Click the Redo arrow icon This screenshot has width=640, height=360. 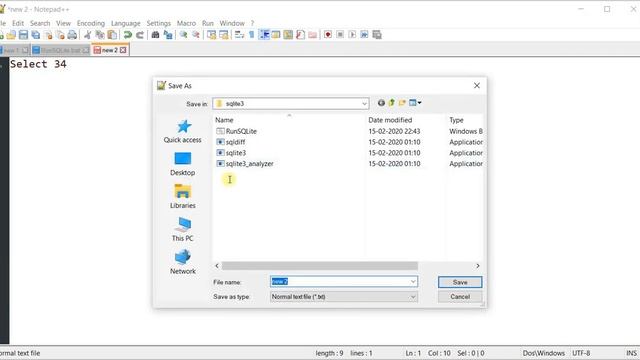pos(140,35)
